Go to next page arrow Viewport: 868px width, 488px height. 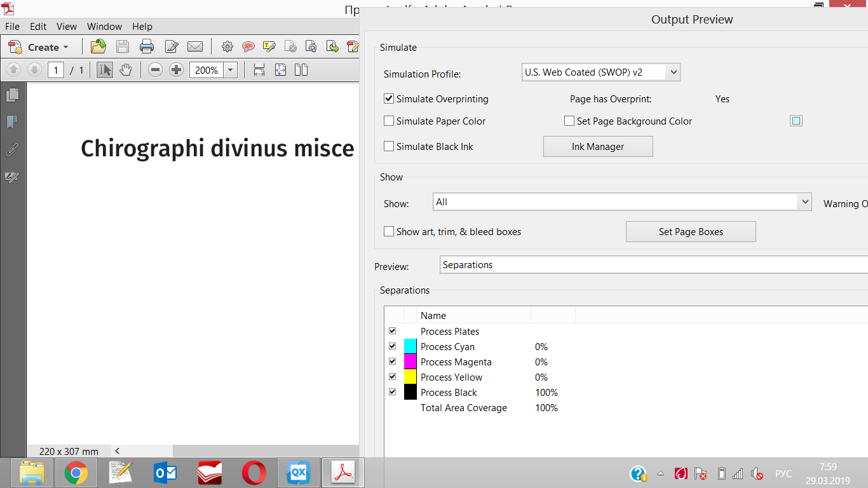(x=34, y=70)
